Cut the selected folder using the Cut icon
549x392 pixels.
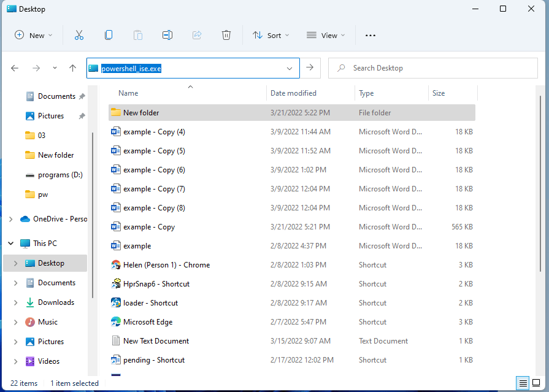[79, 35]
